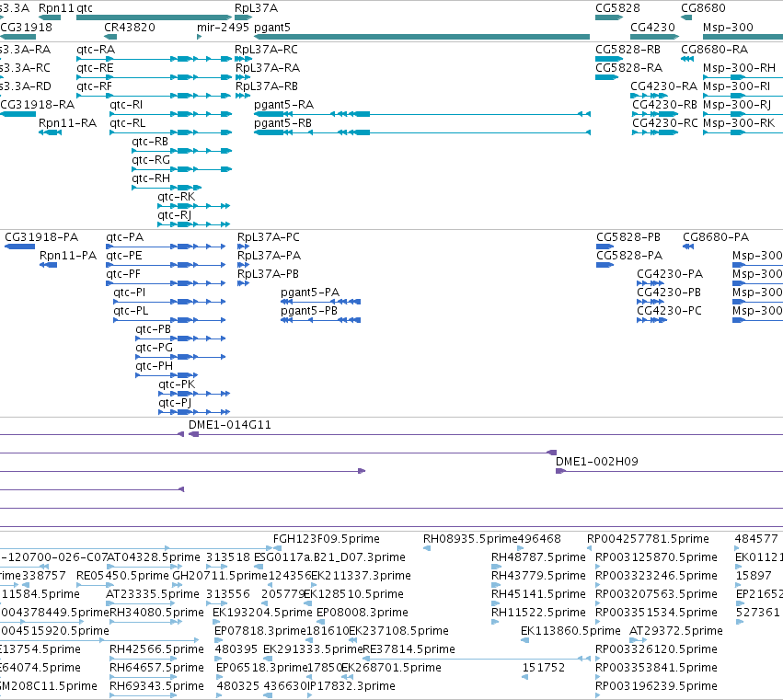
Task: Click the FGH123F09.5prime EST label
Action: [327, 539]
